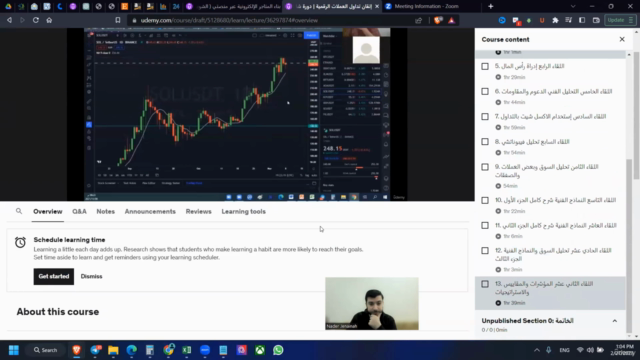Screen dimensions: 640x360
Task: Switch to the Q&A tab
Action: tap(79, 211)
